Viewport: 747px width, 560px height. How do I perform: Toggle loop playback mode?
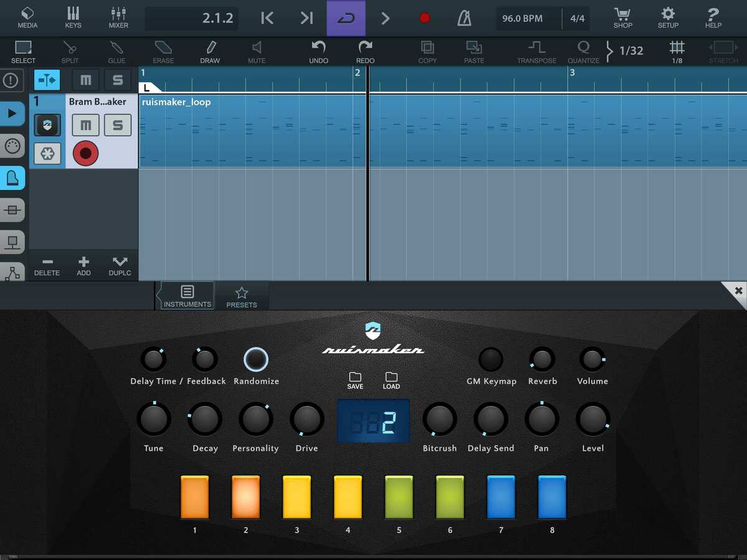pyautogui.click(x=346, y=18)
